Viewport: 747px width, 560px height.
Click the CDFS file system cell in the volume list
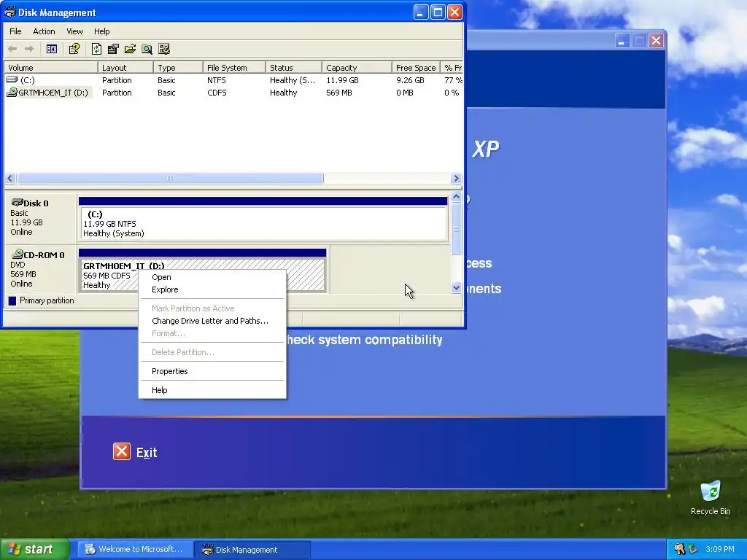point(217,93)
